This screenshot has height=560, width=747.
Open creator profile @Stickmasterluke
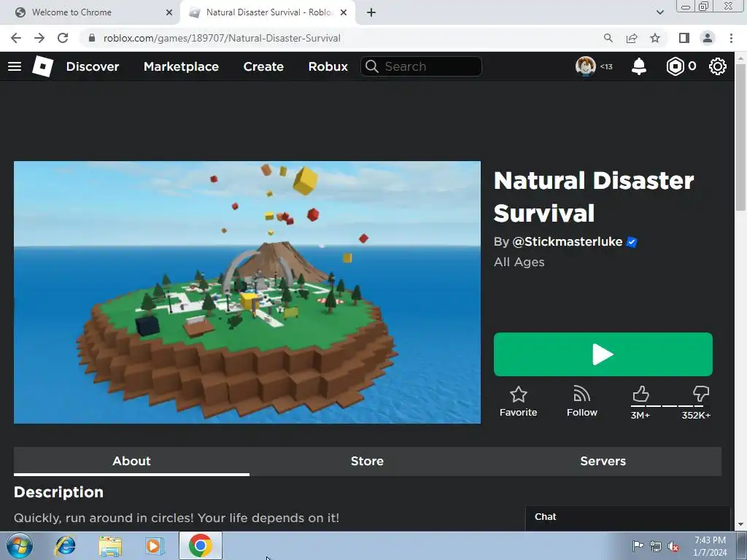click(x=567, y=242)
